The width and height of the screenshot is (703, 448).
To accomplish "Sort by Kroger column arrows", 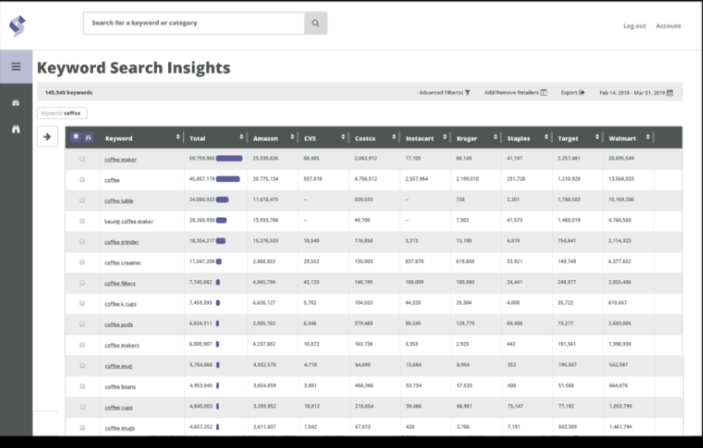I will pyautogui.click(x=495, y=137).
